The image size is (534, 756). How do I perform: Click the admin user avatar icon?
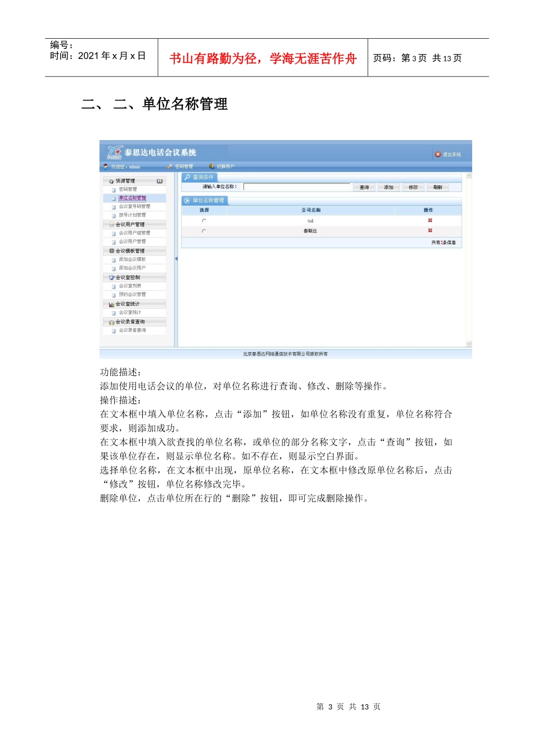coord(106,166)
